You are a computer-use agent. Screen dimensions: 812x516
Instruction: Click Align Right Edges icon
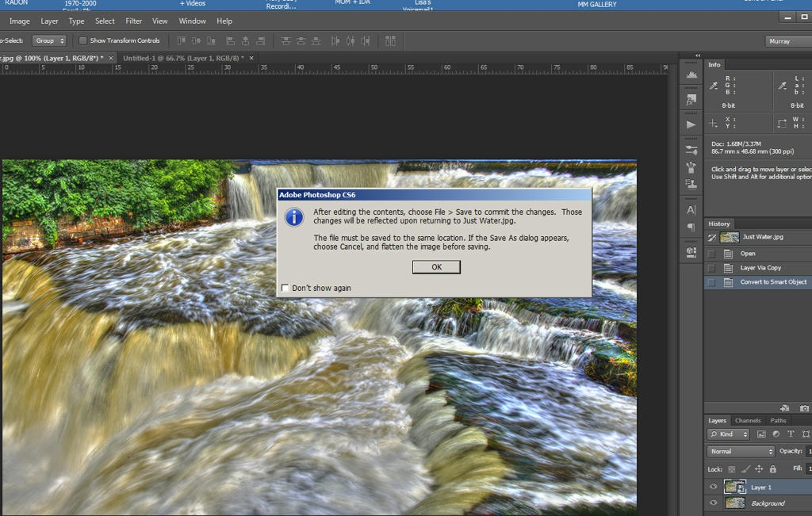260,40
